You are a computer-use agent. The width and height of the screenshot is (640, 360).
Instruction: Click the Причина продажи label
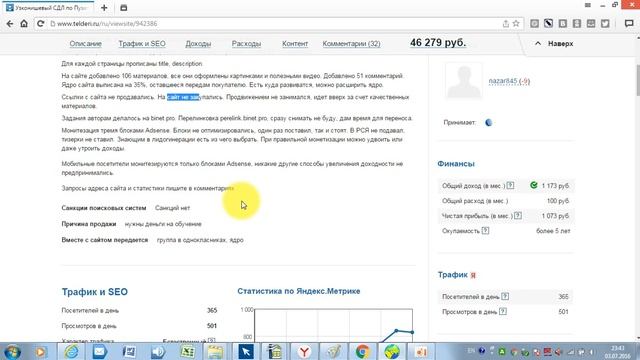[x=89, y=224]
